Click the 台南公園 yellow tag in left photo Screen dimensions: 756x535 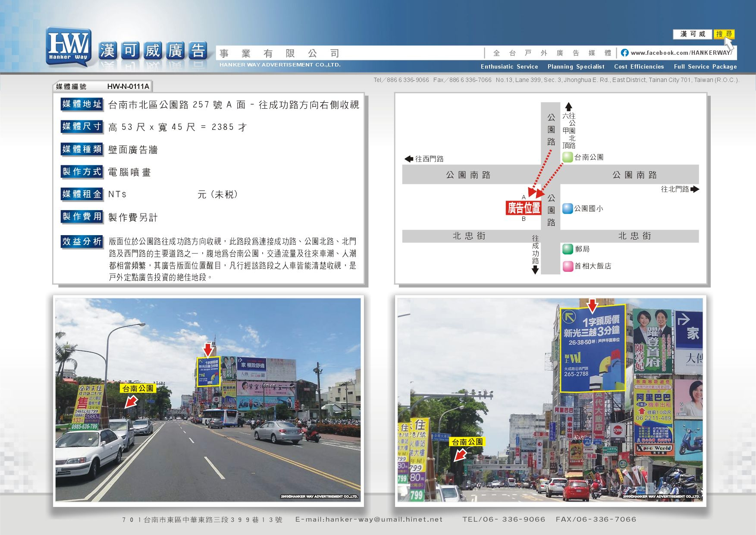(138, 388)
